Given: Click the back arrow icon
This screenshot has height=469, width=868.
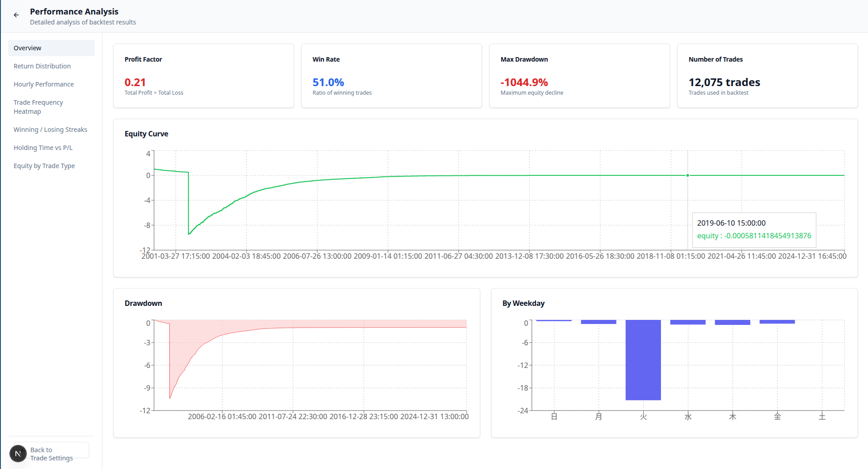Looking at the screenshot, I should point(16,15).
